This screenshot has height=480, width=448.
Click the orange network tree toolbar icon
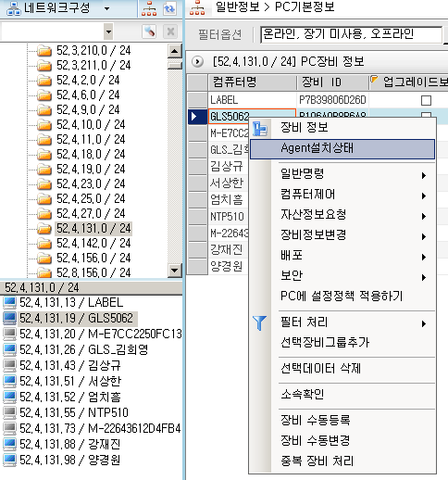point(149,8)
